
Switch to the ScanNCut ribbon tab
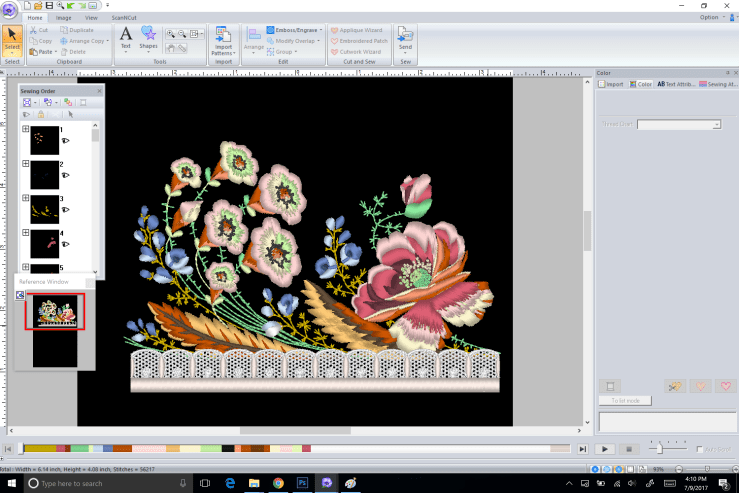click(122, 18)
